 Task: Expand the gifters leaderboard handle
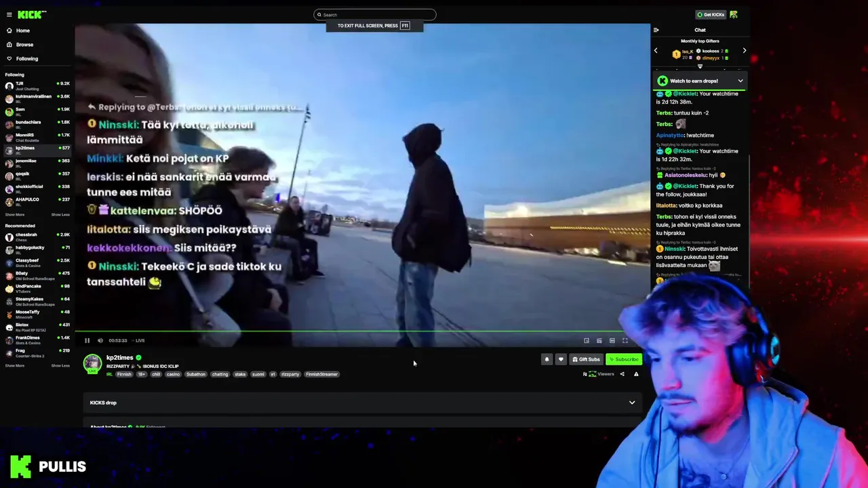(700, 66)
